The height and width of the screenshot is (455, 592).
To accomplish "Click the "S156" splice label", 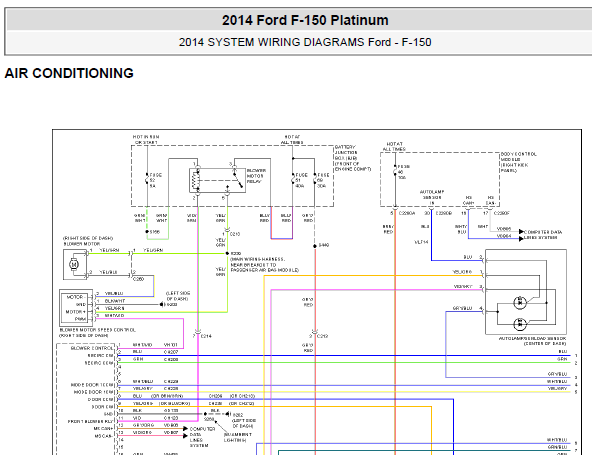I will (x=155, y=232).
